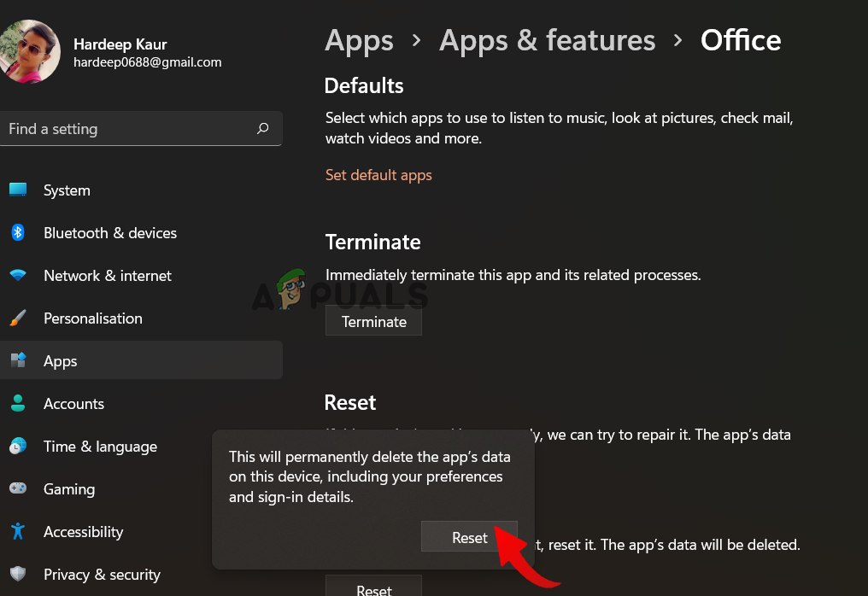The width and height of the screenshot is (868, 596).
Task: Open the Gaming settings category
Action: point(68,489)
